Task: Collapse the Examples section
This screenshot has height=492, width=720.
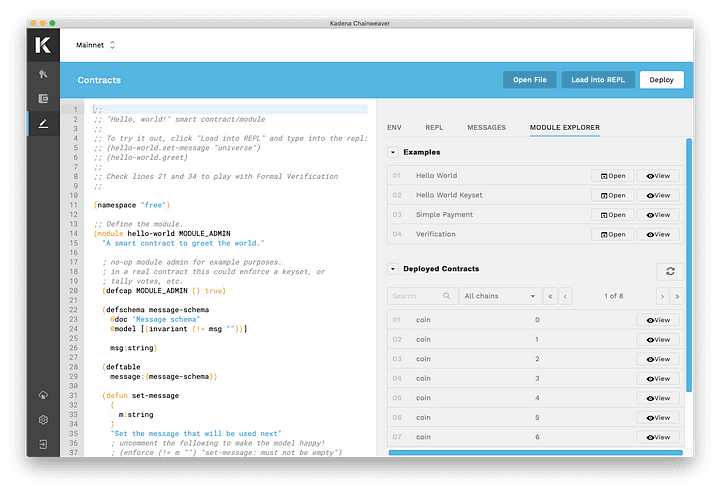Action: [x=393, y=152]
